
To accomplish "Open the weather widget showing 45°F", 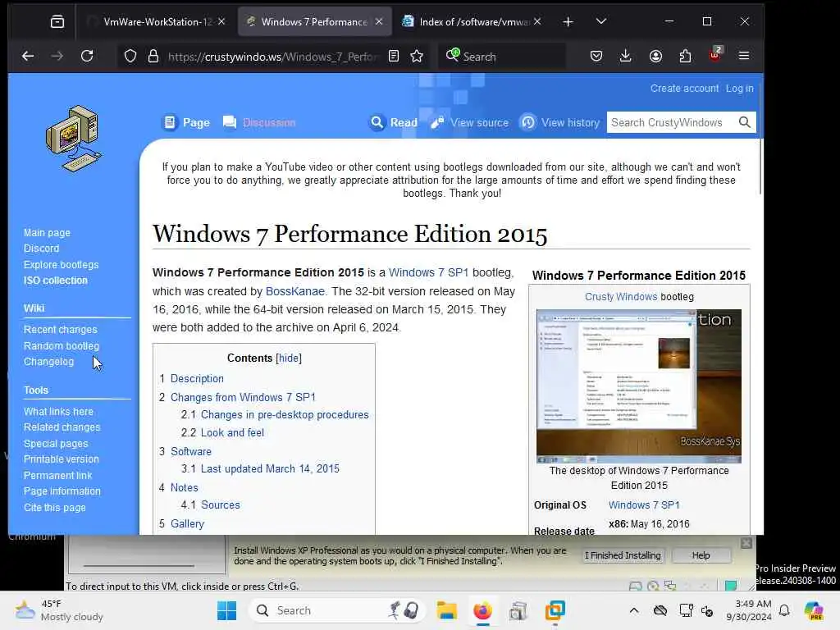I will tap(59, 610).
